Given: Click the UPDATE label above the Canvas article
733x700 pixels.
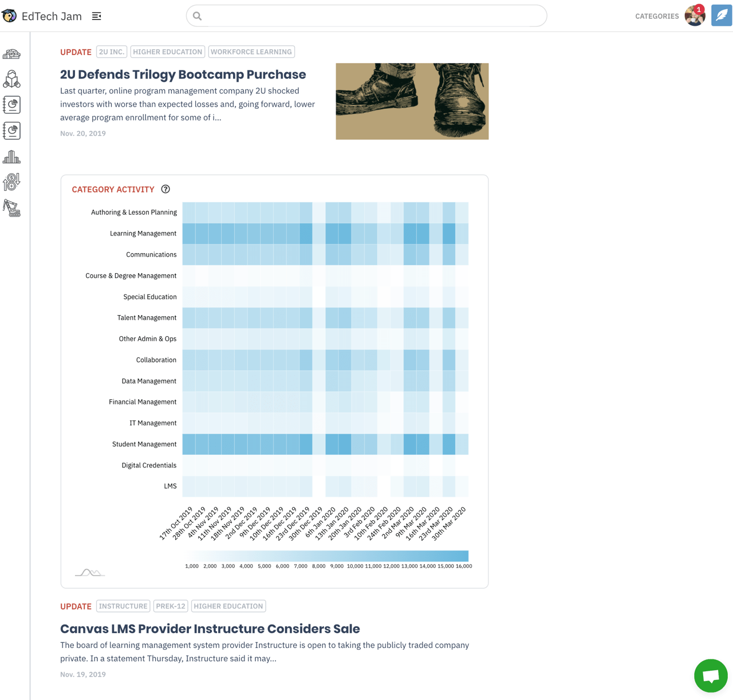Looking at the screenshot, I should [x=76, y=607].
